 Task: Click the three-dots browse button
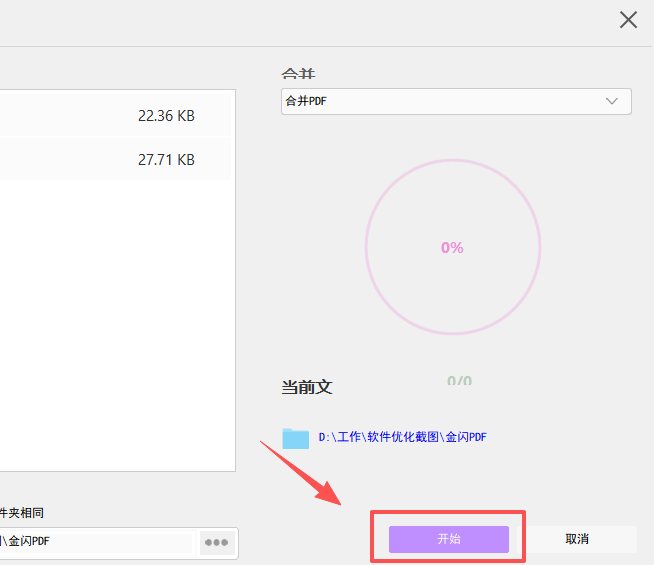click(x=216, y=542)
